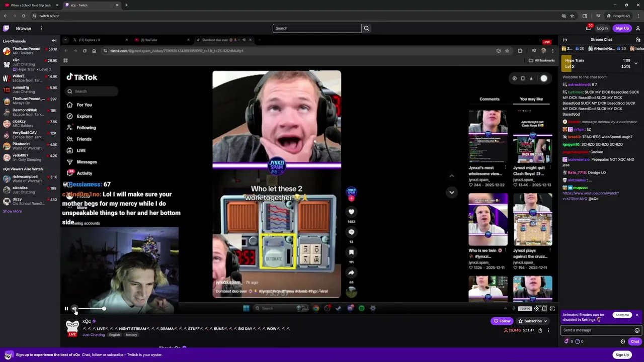The image size is (644, 362).
Task: Click the femboy tag
Action: [131, 335]
